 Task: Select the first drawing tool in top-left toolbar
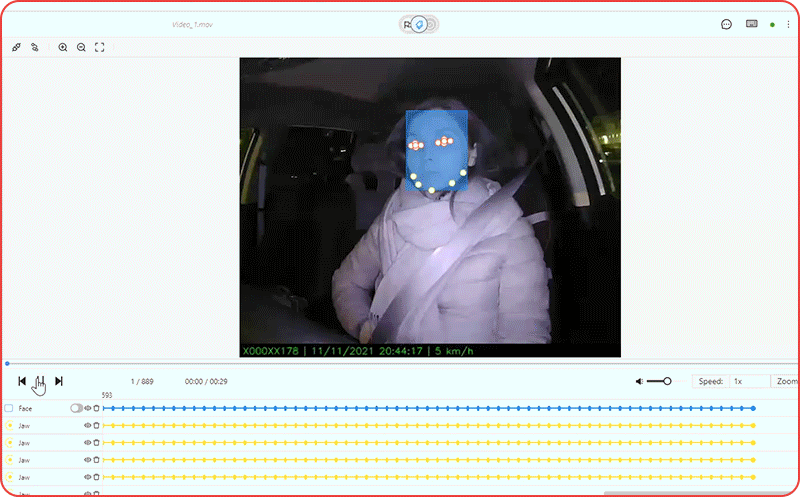[16, 47]
